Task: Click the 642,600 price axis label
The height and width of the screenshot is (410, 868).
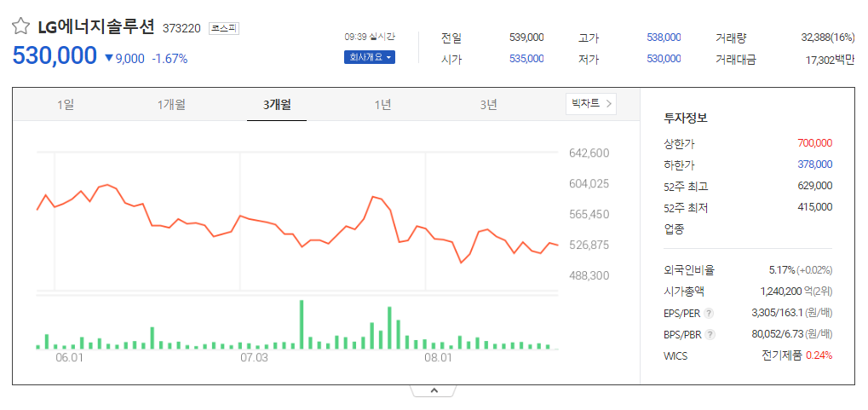Action: pos(589,153)
